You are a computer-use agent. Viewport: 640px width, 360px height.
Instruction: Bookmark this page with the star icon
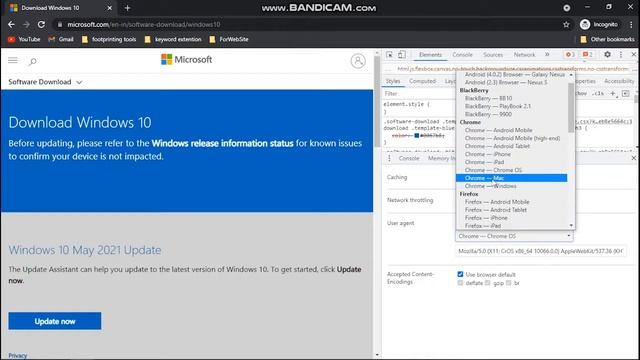566,24
